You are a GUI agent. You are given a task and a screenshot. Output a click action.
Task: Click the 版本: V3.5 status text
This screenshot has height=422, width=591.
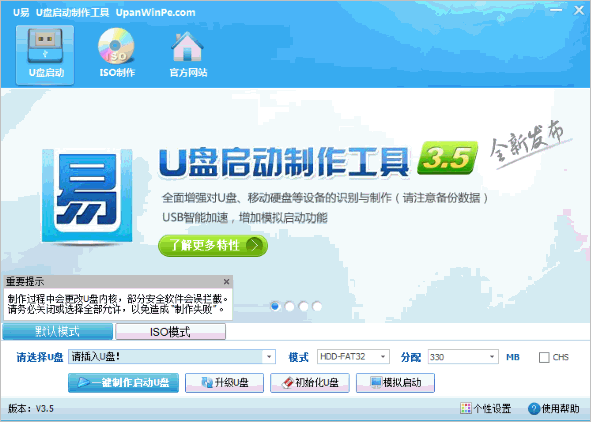click(31, 408)
